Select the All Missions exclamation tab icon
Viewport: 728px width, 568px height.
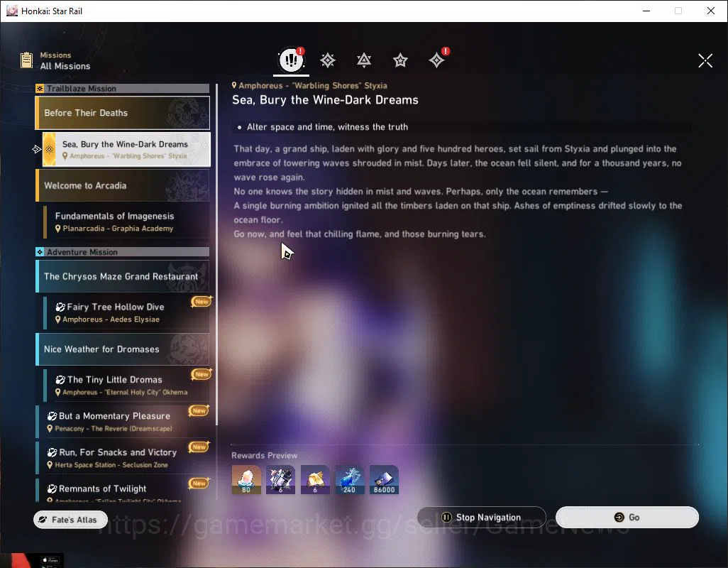pyautogui.click(x=291, y=60)
